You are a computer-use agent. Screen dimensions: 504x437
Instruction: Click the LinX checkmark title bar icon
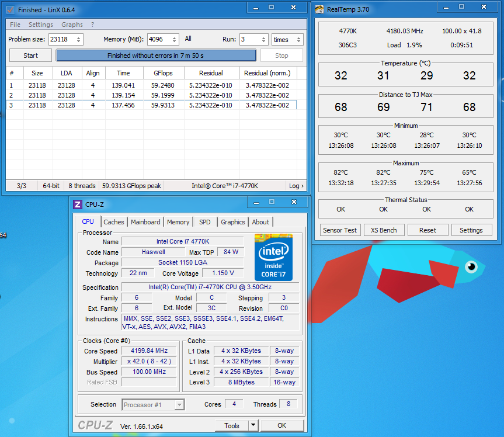point(11,10)
